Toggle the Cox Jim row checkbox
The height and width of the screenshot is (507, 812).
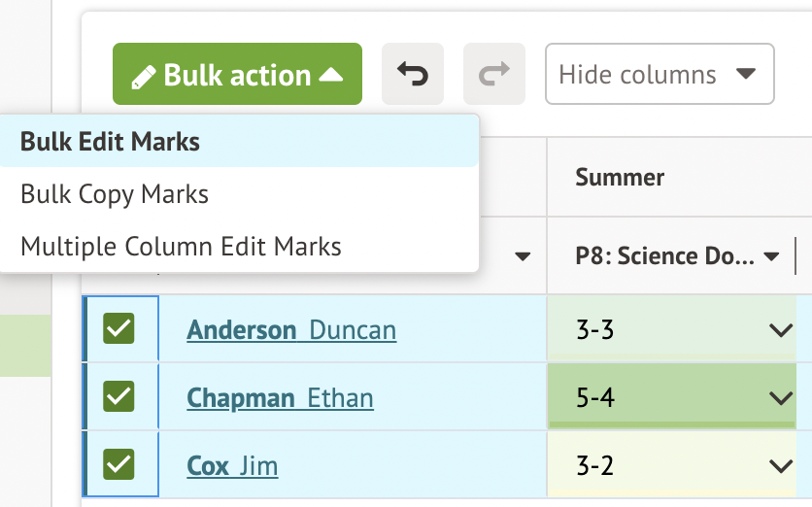coord(118,465)
